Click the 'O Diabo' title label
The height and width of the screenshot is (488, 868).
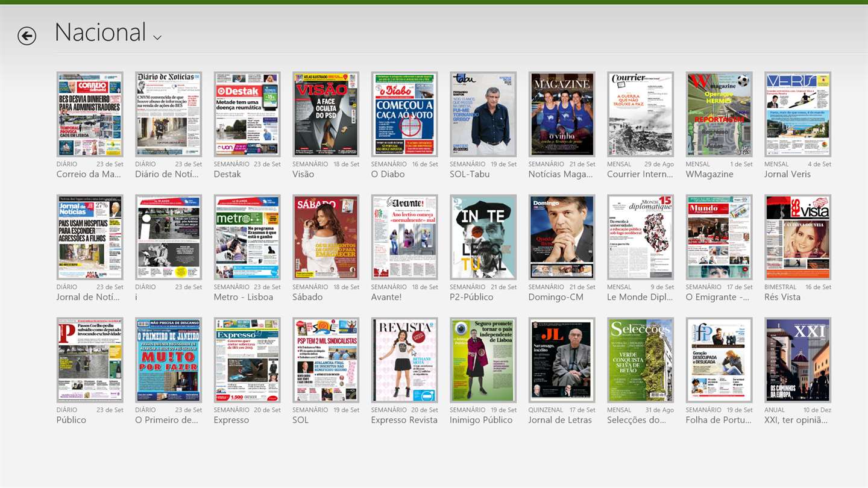388,174
